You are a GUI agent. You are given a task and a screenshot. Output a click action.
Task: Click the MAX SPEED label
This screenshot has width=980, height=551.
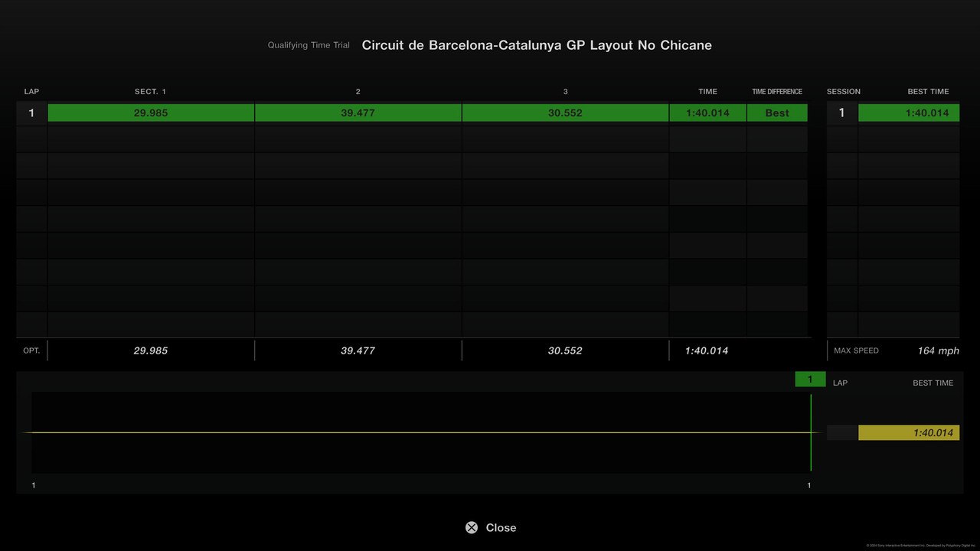[856, 350]
